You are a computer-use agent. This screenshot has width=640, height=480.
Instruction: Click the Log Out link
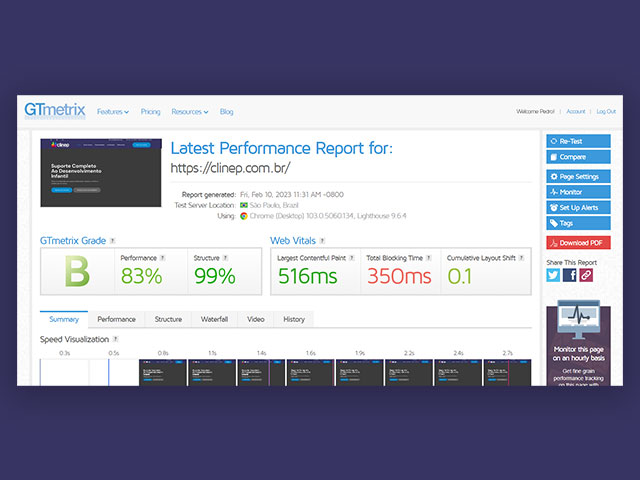pos(606,112)
